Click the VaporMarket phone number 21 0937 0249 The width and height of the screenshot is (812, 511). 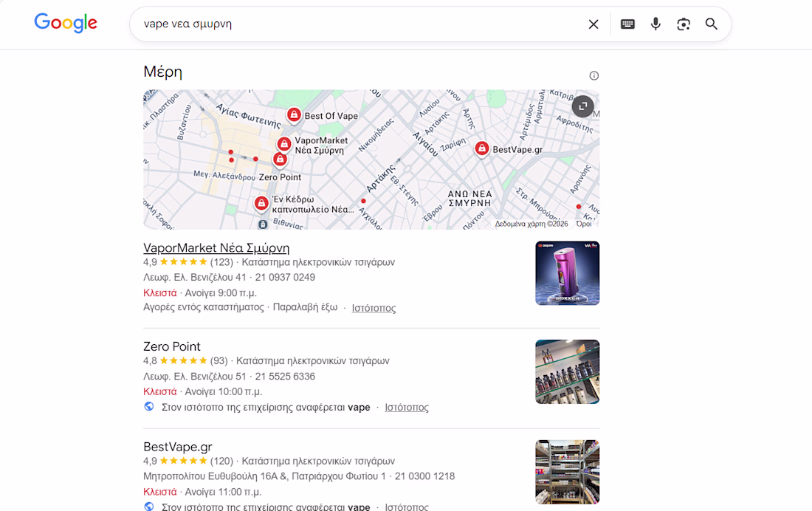click(285, 277)
